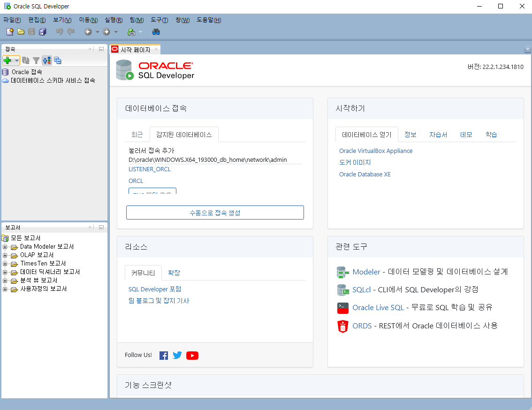Image resolution: width=532 pixels, height=410 pixels.
Task: Click the Open folder toolbar icon
Action: pos(21,32)
